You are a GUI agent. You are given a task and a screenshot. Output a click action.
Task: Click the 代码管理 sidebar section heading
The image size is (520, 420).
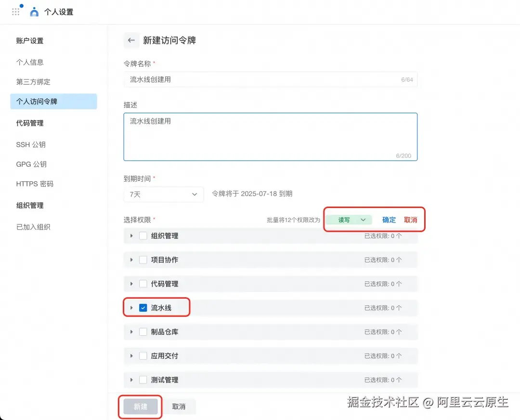click(x=30, y=123)
